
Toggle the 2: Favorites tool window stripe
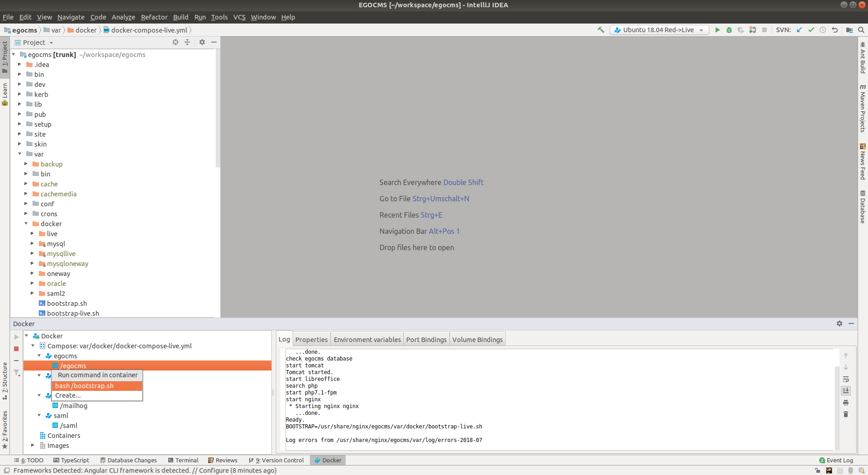tap(5, 430)
